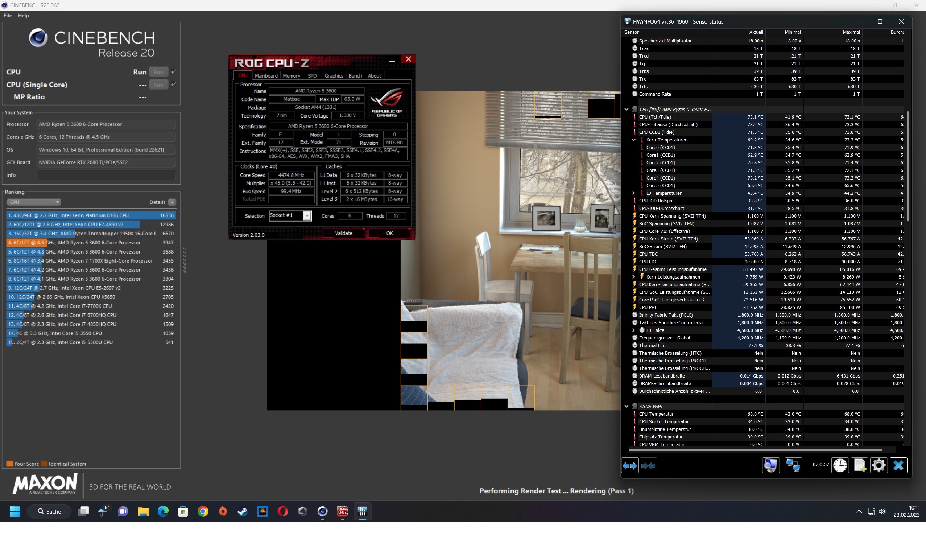
Task: Open HWiNFO sensor settings gear icon
Action: point(879,466)
